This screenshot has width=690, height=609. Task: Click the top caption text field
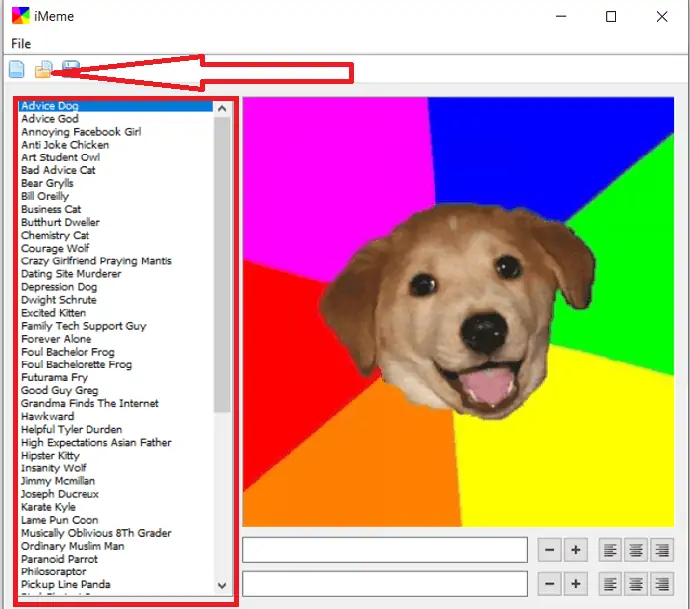(x=385, y=549)
